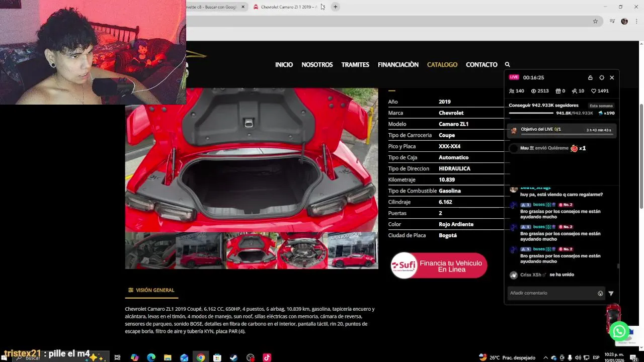Click the ESP language indicator
Screen dimensions: 644x362
[x=596, y=357]
